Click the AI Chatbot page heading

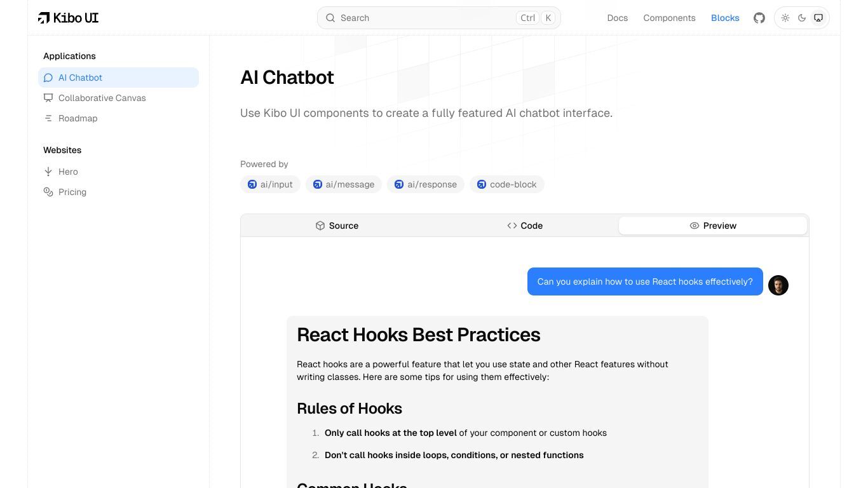(287, 77)
